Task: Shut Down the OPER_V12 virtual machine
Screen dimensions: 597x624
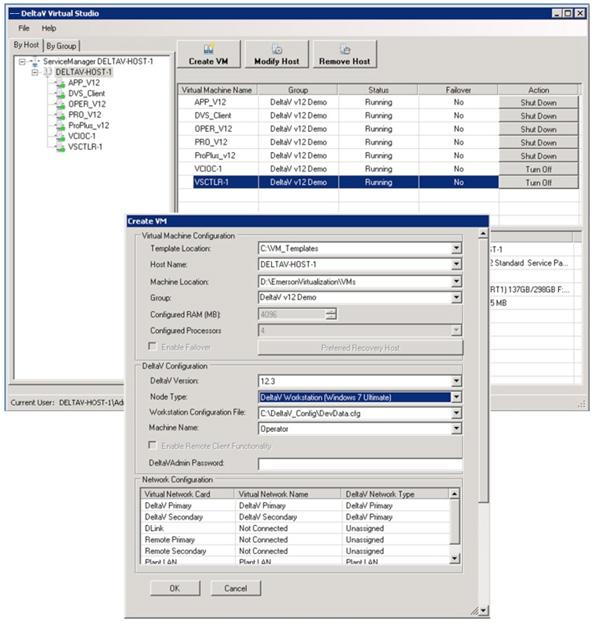Action: point(538,129)
